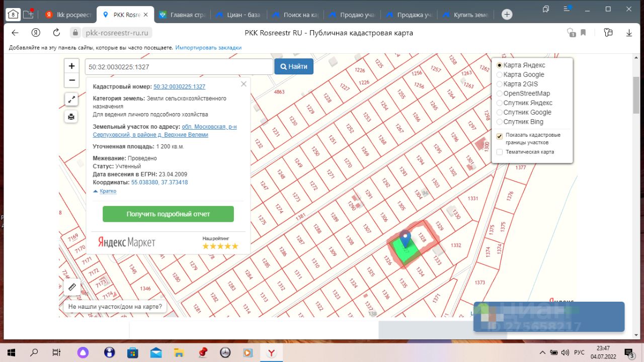Open browser downloads
Image resolution: width=644 pixels, height=362 pixels.
(x=629, y=33)
